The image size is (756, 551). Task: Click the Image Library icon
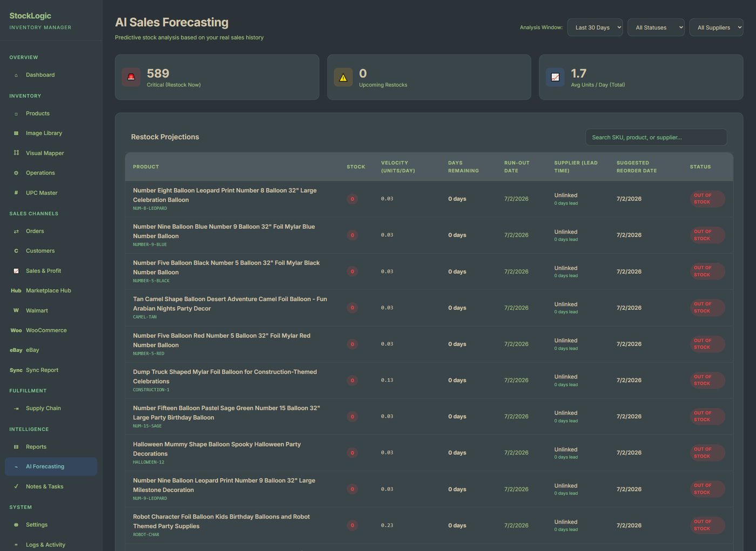[16, 133]
